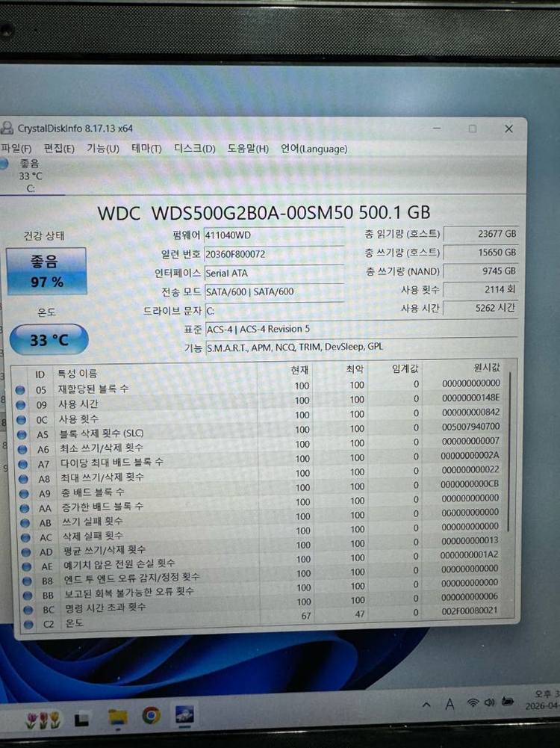Click raw value 002F00080021 in 온도 row
This screenshot has height=748, width=560.
[x=469, y=611]
